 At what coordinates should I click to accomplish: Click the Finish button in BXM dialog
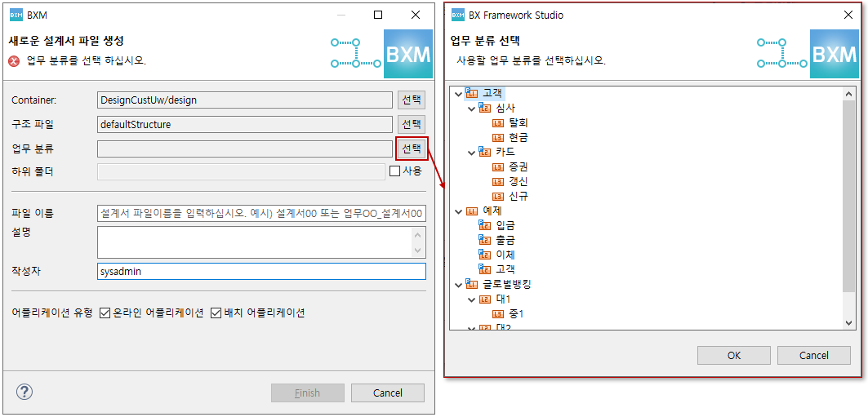click(x=307, y=393)
